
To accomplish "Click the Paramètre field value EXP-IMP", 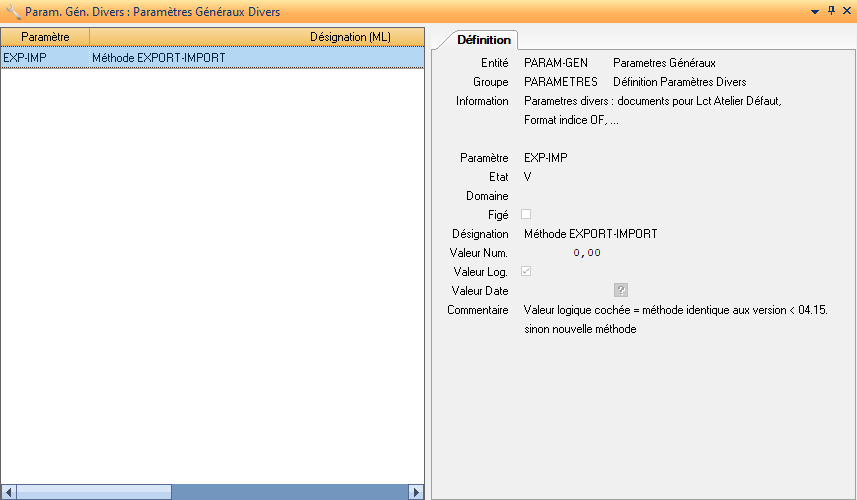I will pos(545,158).
